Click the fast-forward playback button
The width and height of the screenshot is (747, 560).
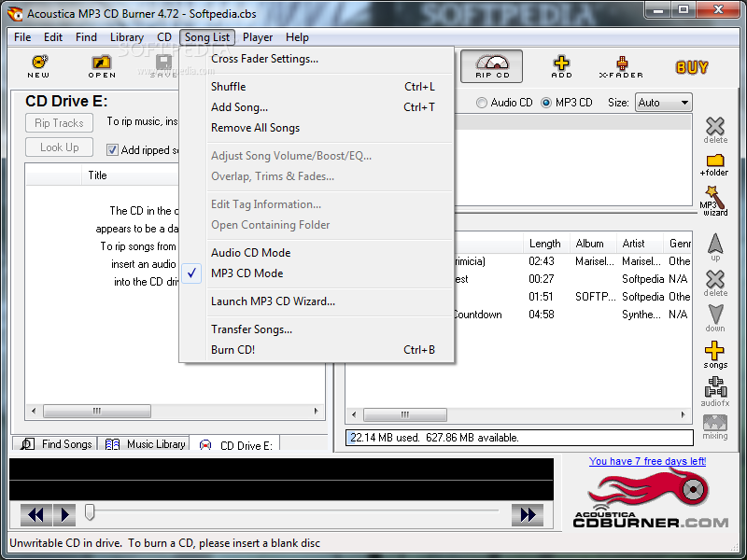[x=528, y=515]
